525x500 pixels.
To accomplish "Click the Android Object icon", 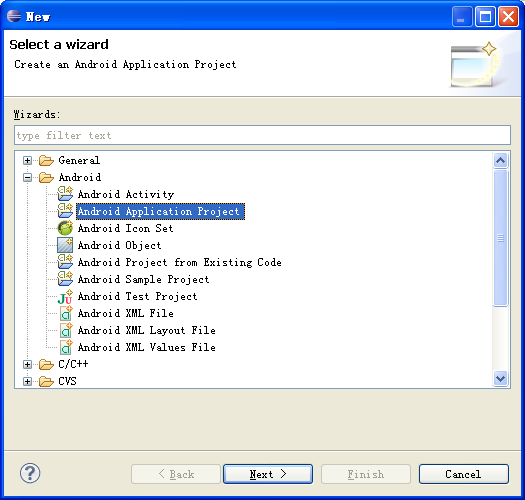I will (65, 245).
